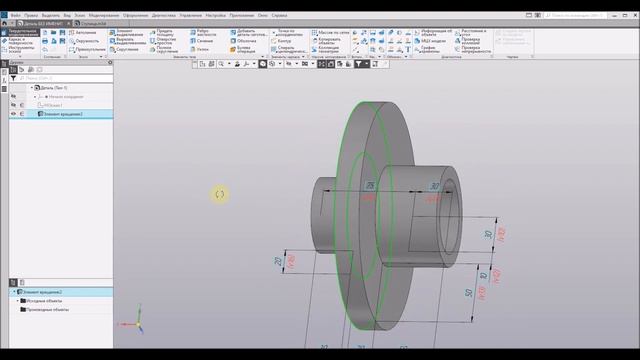Toggle visibility of Начало координат
Image resolution: width=640 pixels, height=360 pixels.
(x=13, y=97)
